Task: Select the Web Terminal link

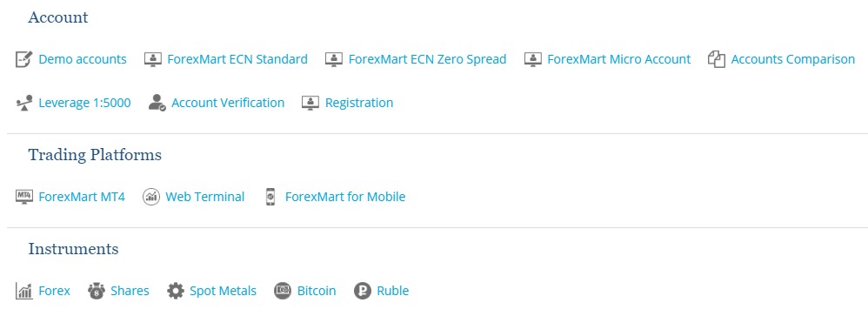Action: (204, 197)
